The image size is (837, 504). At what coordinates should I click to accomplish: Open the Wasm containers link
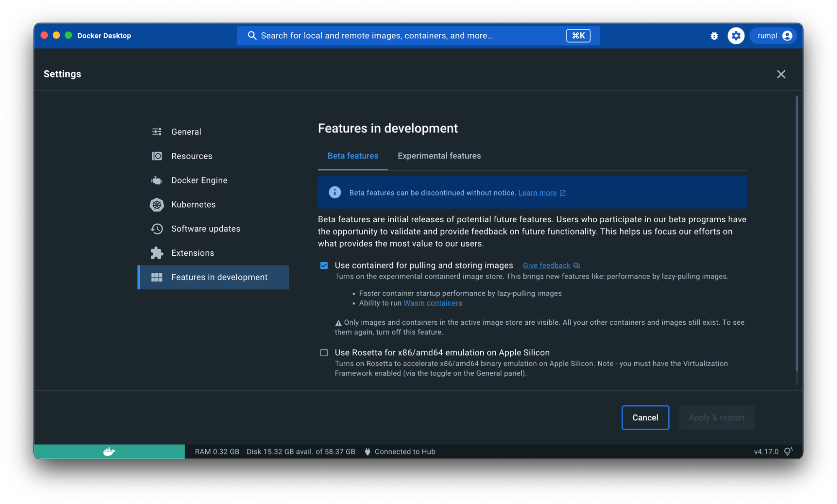(433, 303)
